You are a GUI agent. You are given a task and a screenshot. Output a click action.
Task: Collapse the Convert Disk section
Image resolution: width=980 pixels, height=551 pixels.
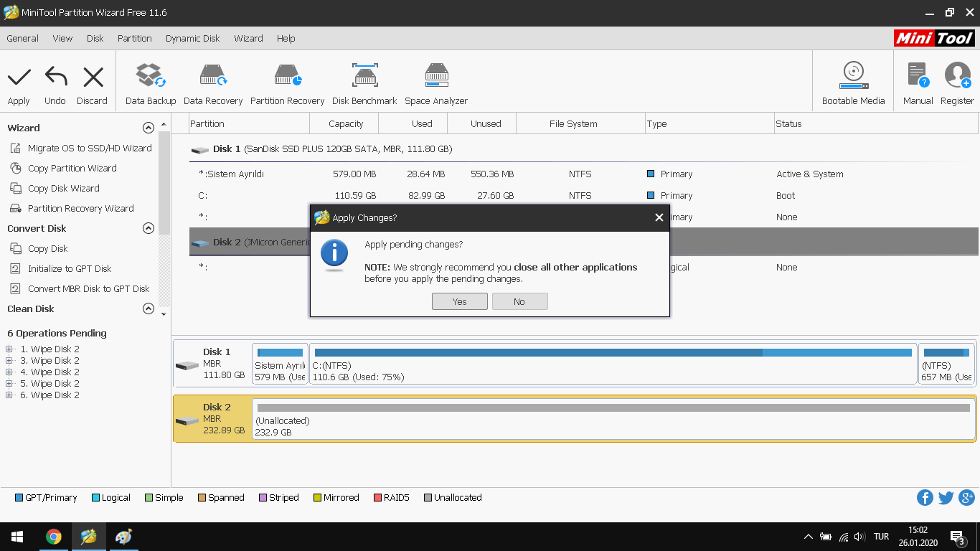click(149, 228)
